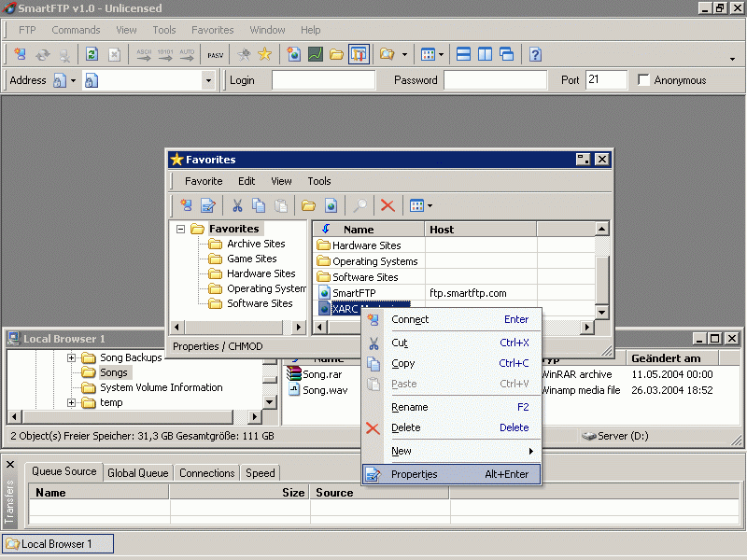Switch to the Global Queue tab

137,473
